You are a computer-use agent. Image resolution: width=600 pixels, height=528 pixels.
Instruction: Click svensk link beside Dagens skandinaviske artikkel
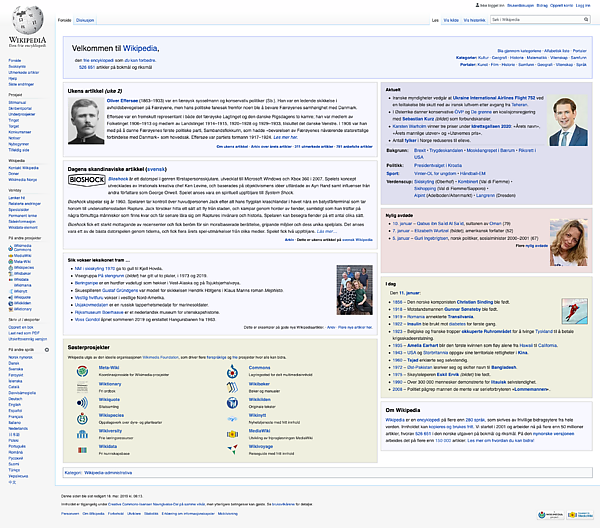coord(156,169)
